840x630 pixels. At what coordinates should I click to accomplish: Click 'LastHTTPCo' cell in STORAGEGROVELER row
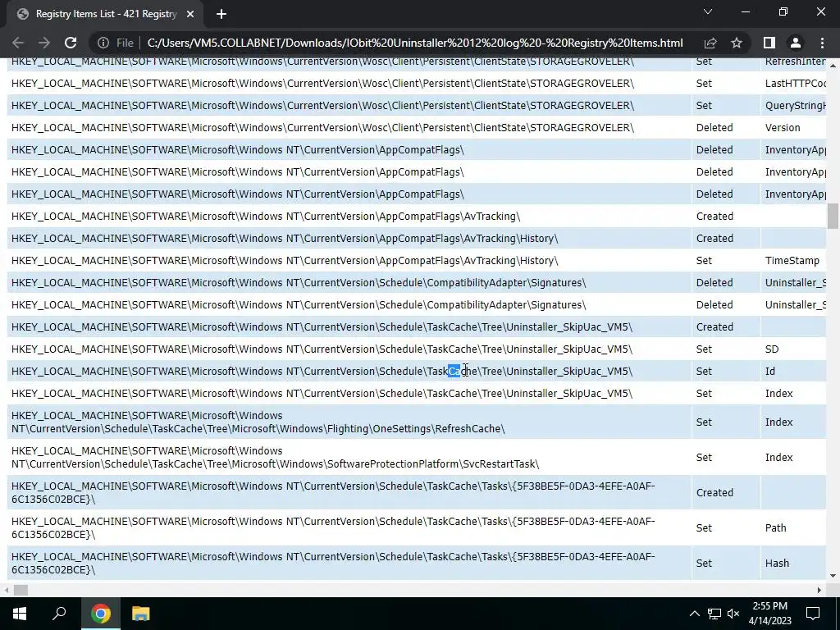coord(795,83)
